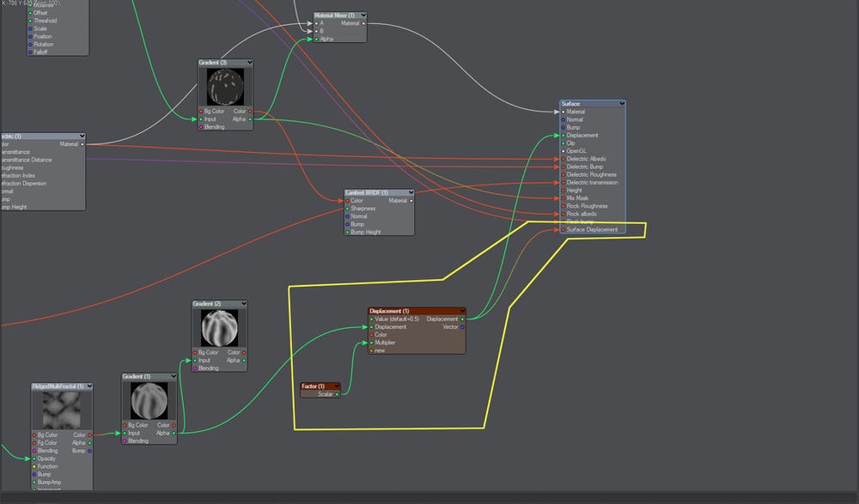Image resolution: width=859 pixels, height=504 pixels.
Task: Select the Gradient (2) preview sphere thumbnail
Action: [x=219, y=328]
